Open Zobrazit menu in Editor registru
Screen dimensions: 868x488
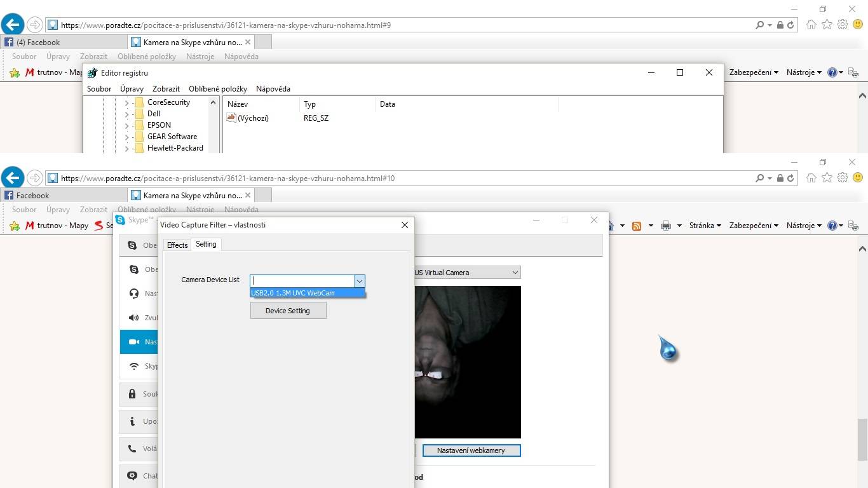[166, 89]
